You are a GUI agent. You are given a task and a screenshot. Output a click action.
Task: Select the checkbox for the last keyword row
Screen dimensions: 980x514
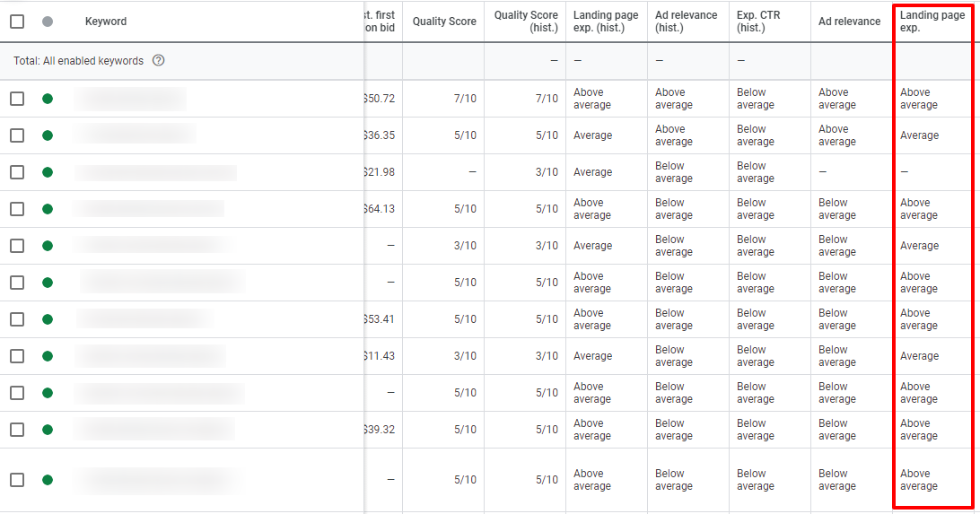18,480
